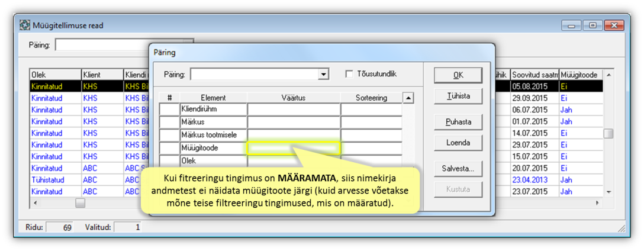644x251 pixels.
Task: Click the OK button
Action: 458,75
